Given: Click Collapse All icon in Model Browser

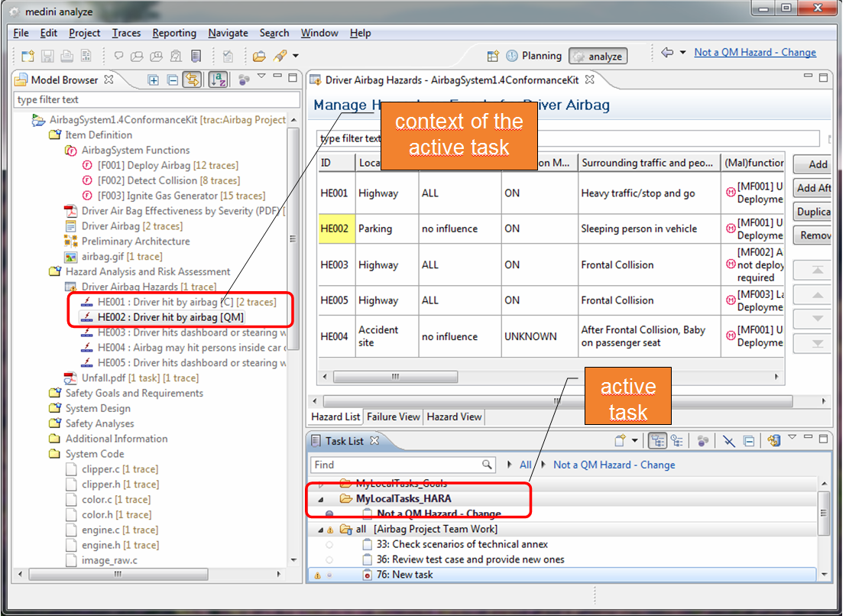Looking at the screenshot, I should (172, 79).
